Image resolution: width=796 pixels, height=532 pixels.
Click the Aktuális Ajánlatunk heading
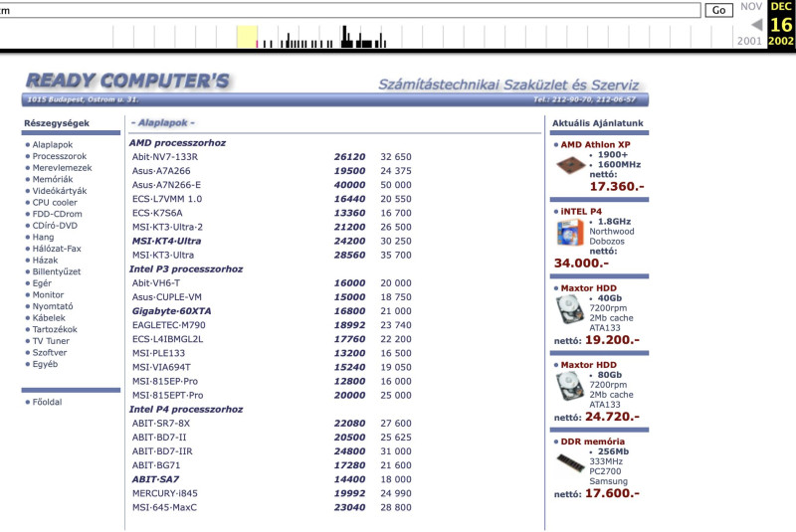pyautogui.click(x=598, y=123)
